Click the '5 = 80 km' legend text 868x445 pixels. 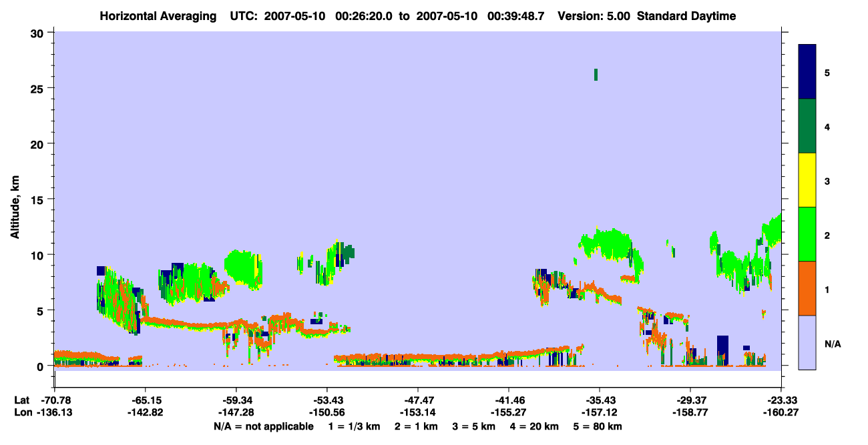pos(598,426)
